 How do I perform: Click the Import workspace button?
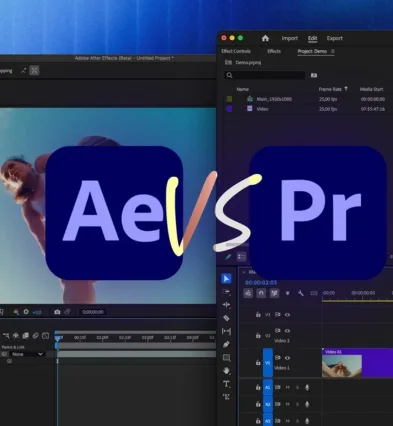coord(290,38)
